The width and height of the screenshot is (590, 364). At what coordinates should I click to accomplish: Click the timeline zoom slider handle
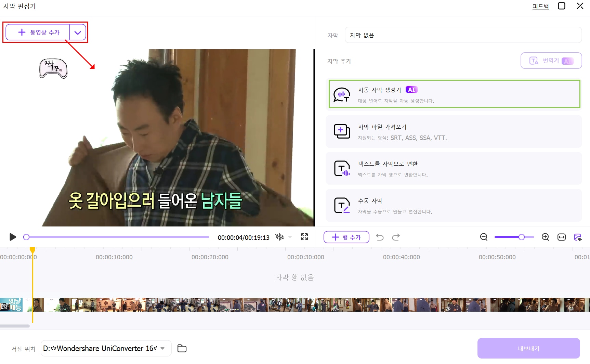pos(521,237)
